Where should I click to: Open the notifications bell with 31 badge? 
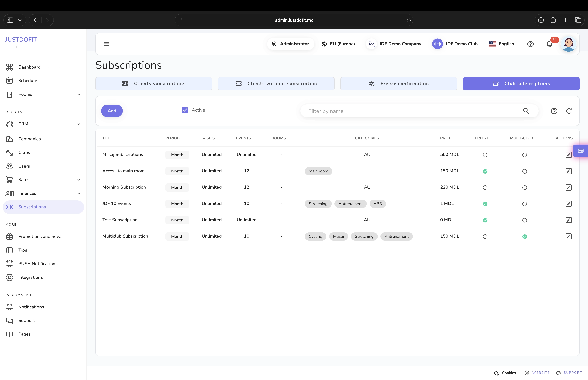pos(549,44)
